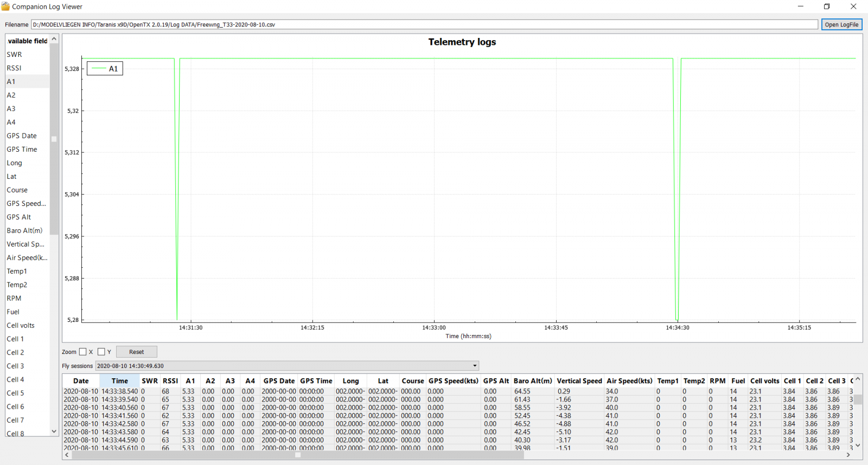
Task: Click the Filename path input field
Action: [424, 24]
